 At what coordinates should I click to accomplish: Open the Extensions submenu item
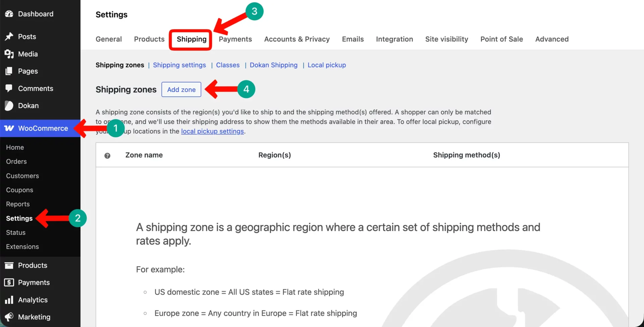click(x=22, y=246)
